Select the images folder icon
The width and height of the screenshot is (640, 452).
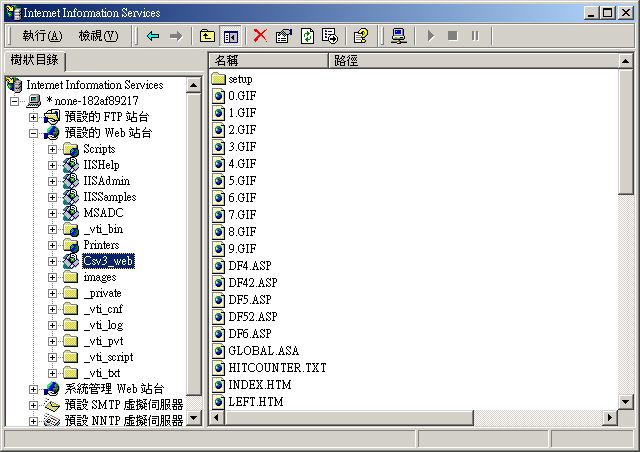click(x=71, y=277)
